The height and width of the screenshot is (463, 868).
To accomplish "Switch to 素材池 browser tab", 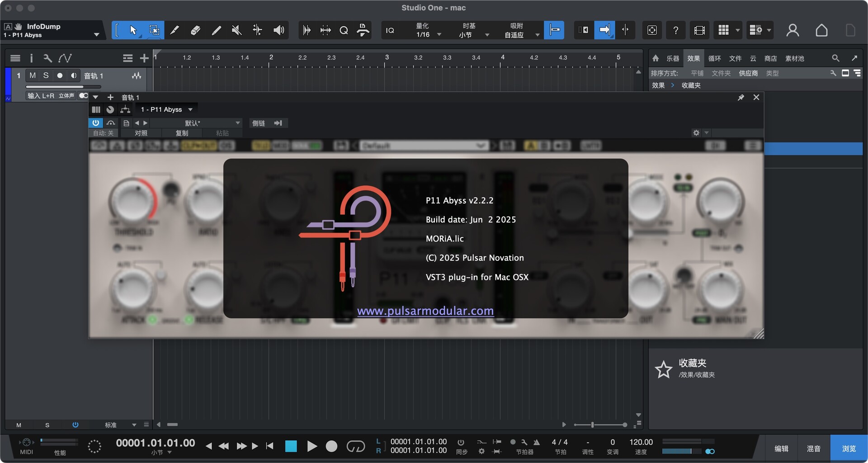I will (x=794, y=58).
